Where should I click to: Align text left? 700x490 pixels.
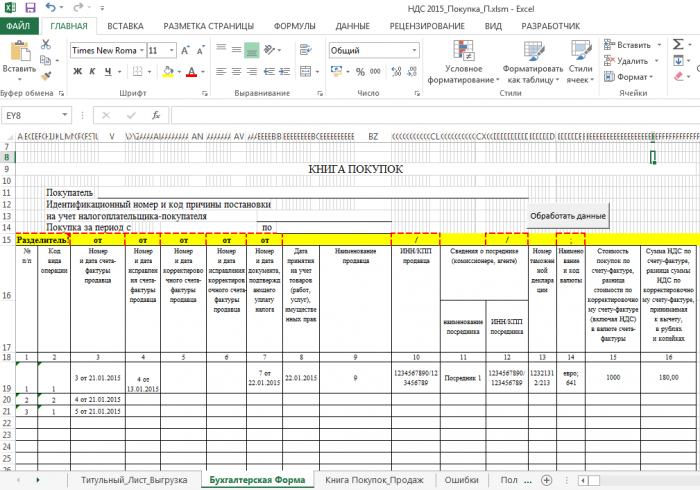221,71
